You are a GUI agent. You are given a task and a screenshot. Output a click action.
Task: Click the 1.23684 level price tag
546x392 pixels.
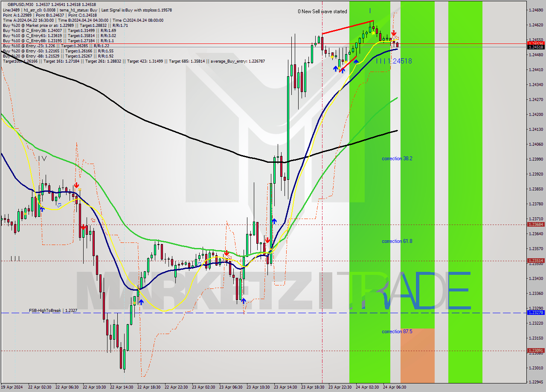tap(535, 225)
